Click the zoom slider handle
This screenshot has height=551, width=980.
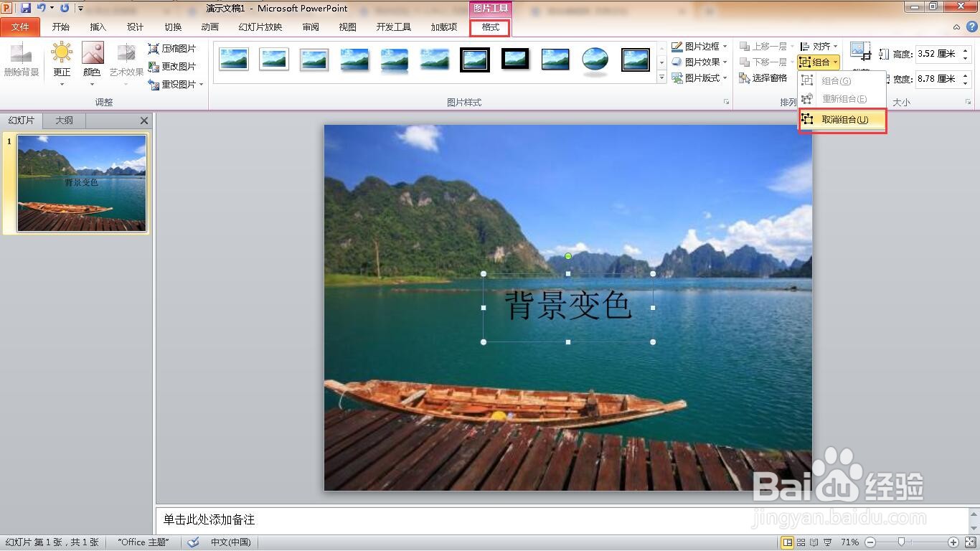[x=901, y=542]
